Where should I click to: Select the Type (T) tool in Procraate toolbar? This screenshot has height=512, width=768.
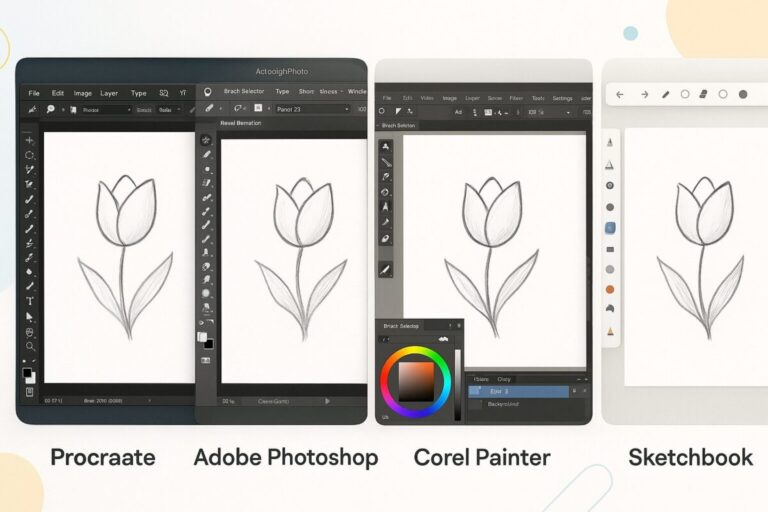click(x=30, y=301)
